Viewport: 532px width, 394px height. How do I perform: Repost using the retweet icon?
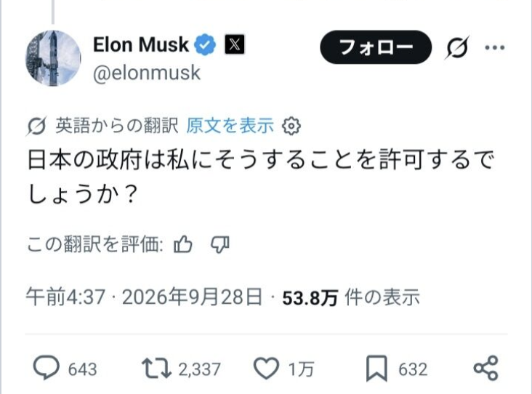click(x=156, y=369)
